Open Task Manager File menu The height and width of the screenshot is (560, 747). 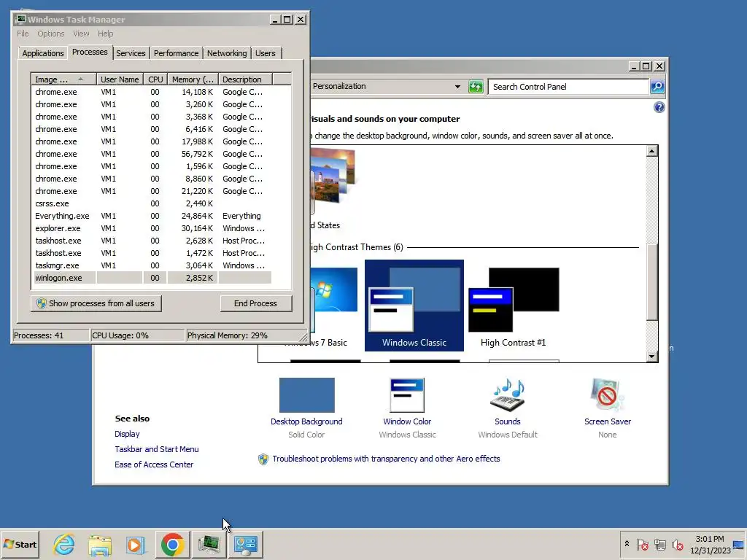coord(23,34)
